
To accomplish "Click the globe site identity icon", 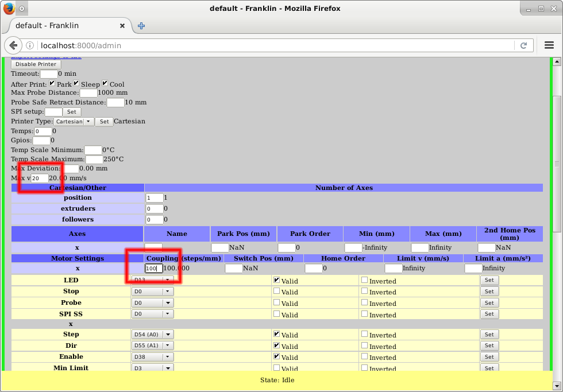I will [30, 45].
